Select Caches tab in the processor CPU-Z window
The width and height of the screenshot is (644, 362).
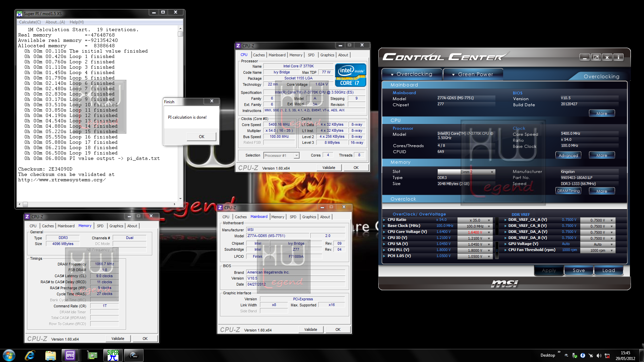tap(259, 55)
